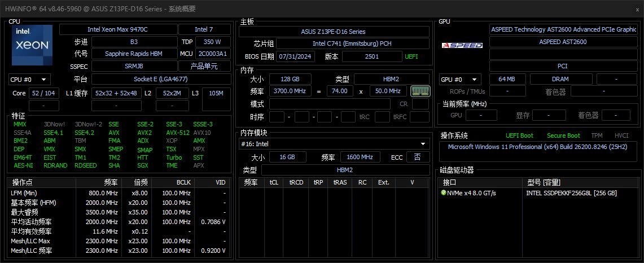Expand the memory module #16: Intel dropdown
644x263 pixels.
pyautogui.click(x=334, y=144)
